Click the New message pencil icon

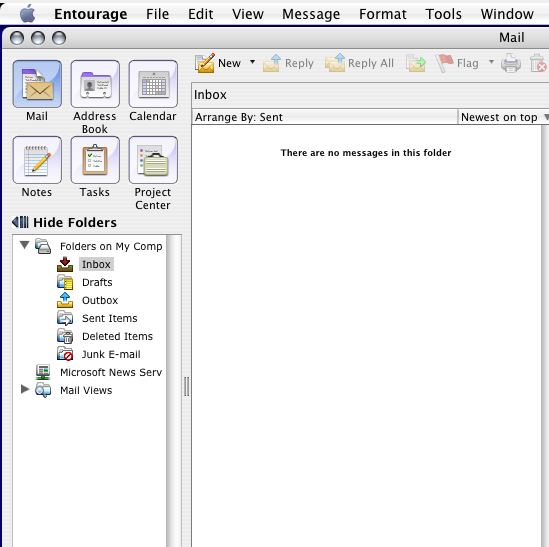[x=205, y=63]
